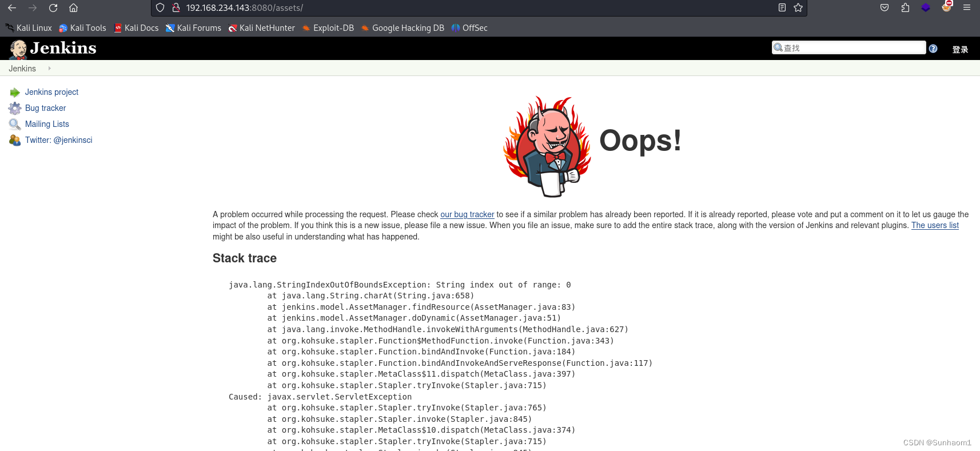Click the Jenkins butler logo in the header

point(18,49)
